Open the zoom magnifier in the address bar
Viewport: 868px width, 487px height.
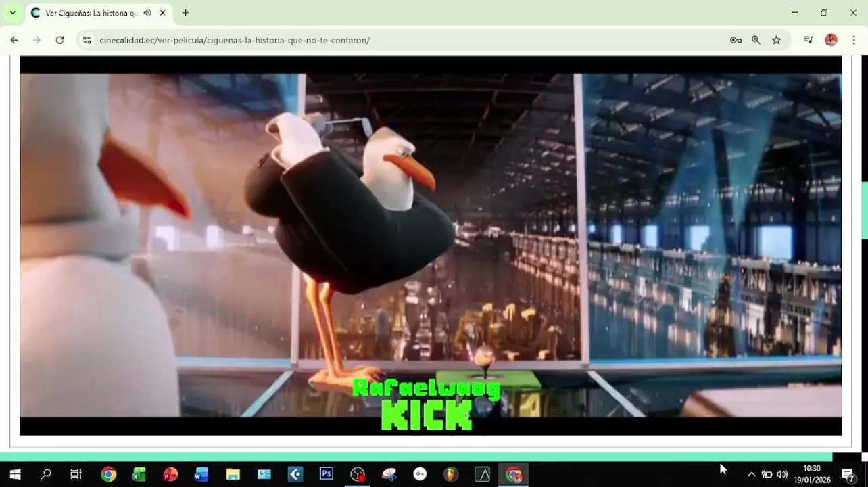point(756,40)
